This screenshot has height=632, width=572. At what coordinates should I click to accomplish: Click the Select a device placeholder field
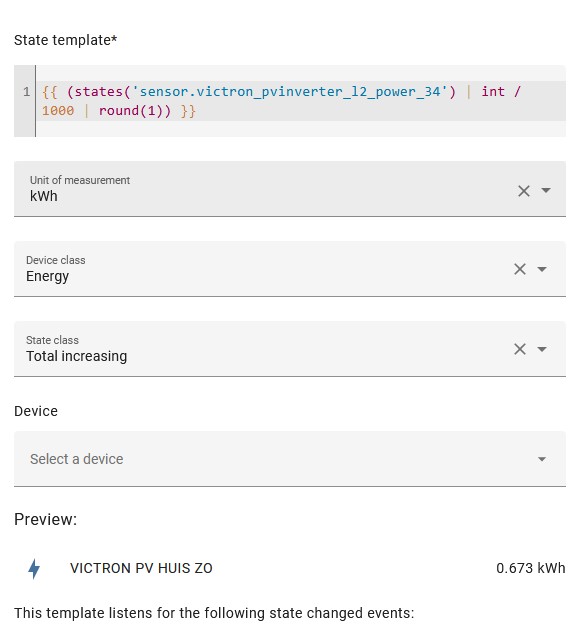[290, 459]
